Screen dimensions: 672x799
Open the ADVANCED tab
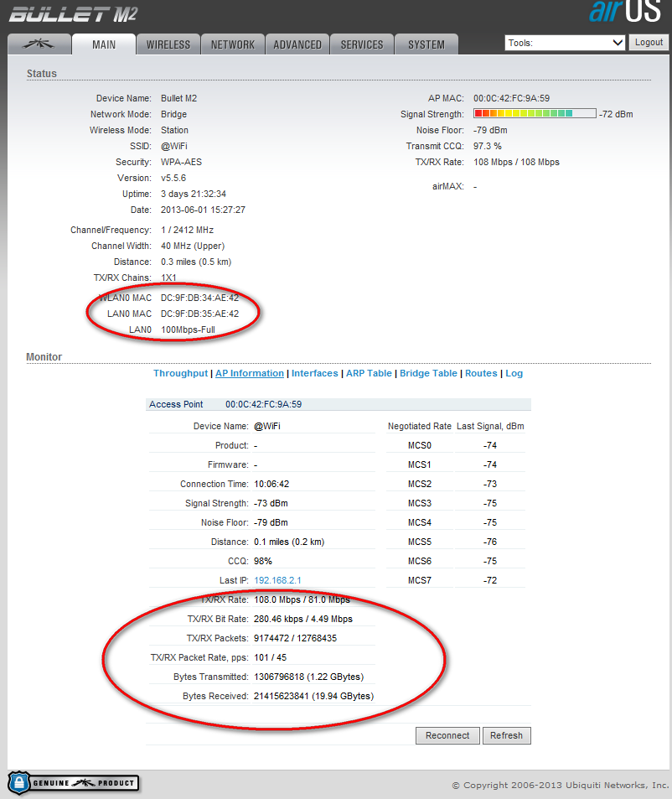click(297, 44)
